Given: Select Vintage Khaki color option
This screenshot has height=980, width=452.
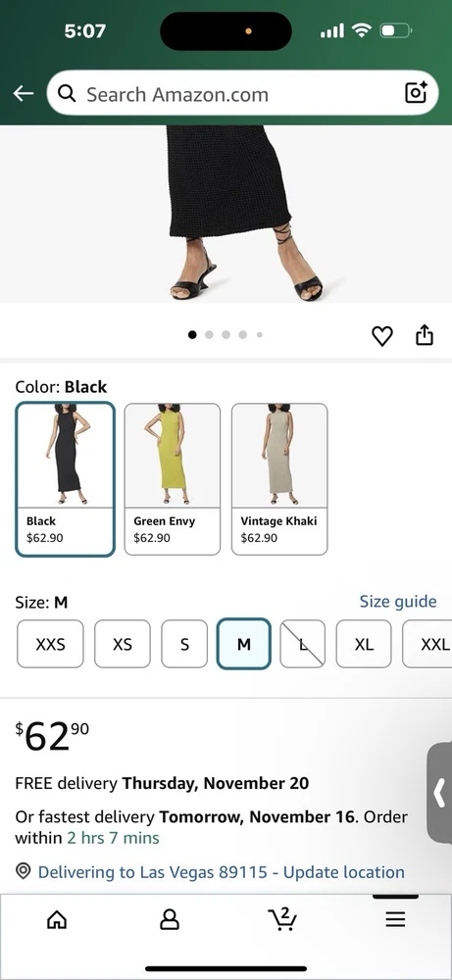Looking at the screenshot, I should (x=279, y=479).
